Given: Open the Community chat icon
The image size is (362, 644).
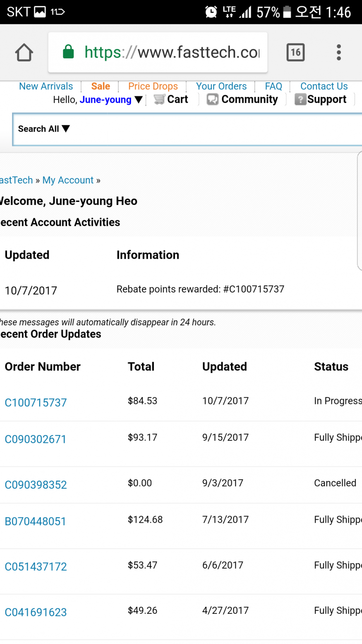Looking at the screenshot, I should [x=213, y=99].
